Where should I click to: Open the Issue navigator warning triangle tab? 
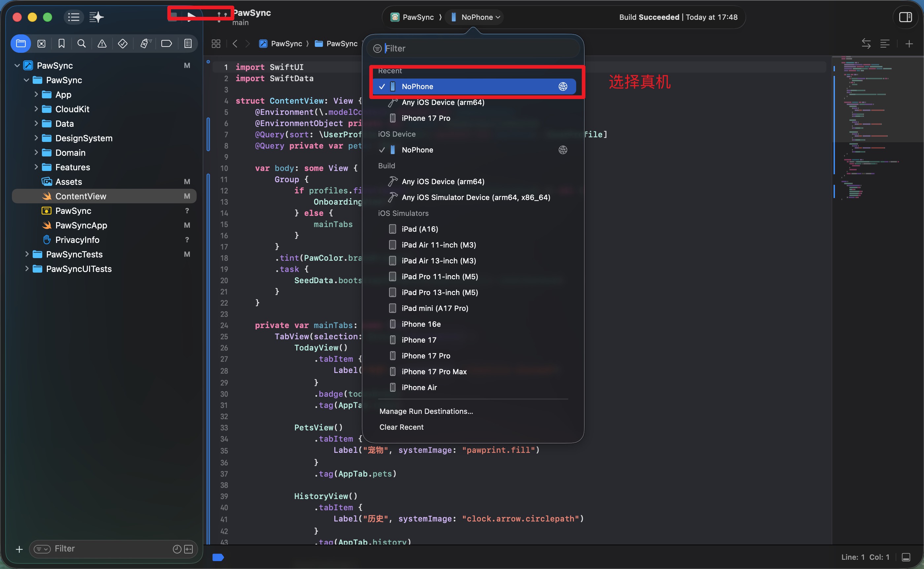(x=102, y=44)
